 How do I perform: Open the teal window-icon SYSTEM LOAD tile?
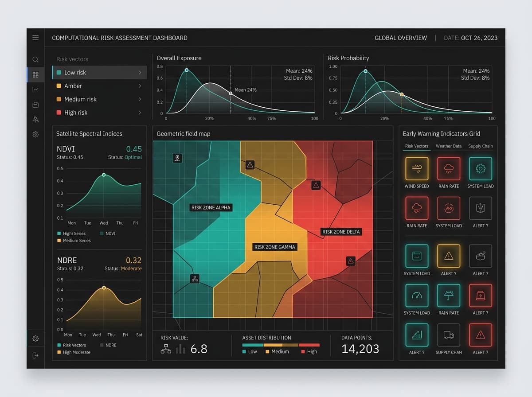[417, 256]
